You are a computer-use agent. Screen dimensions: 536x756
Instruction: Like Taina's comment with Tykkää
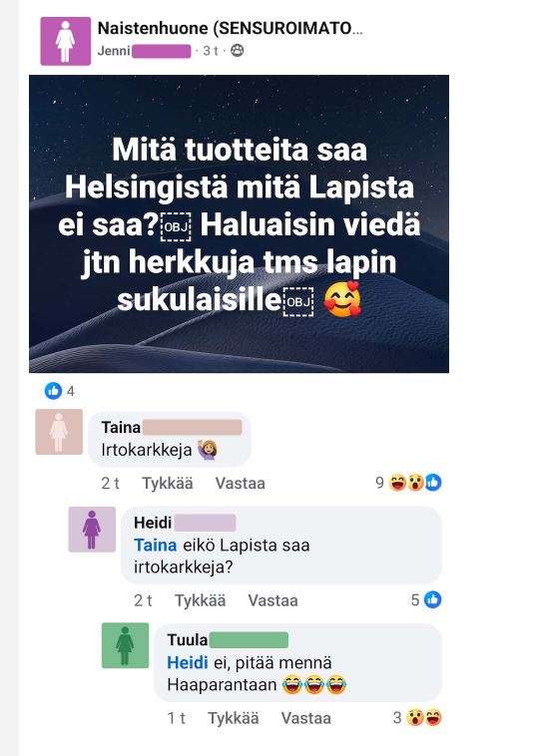(x=168, y=483)
